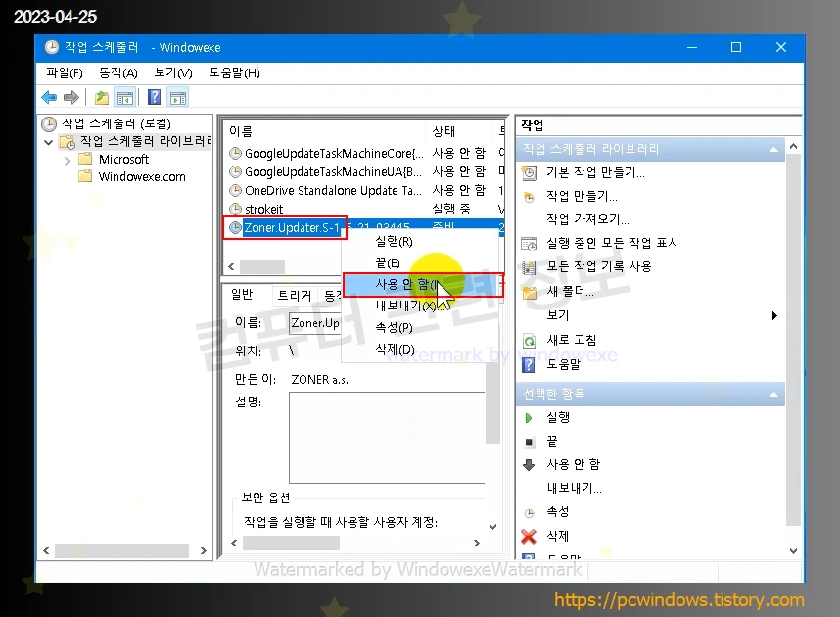Switch to the 일반 tab

(242, 294)
